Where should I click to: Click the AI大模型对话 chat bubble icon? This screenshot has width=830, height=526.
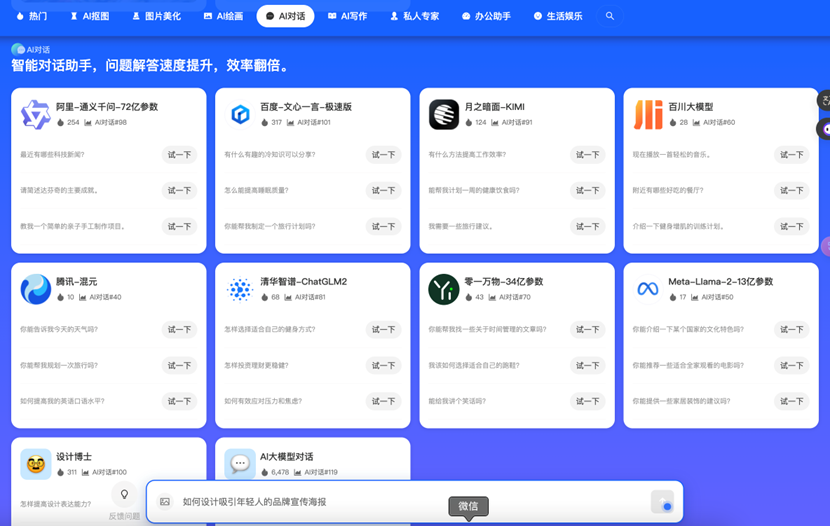pos(240,464)
